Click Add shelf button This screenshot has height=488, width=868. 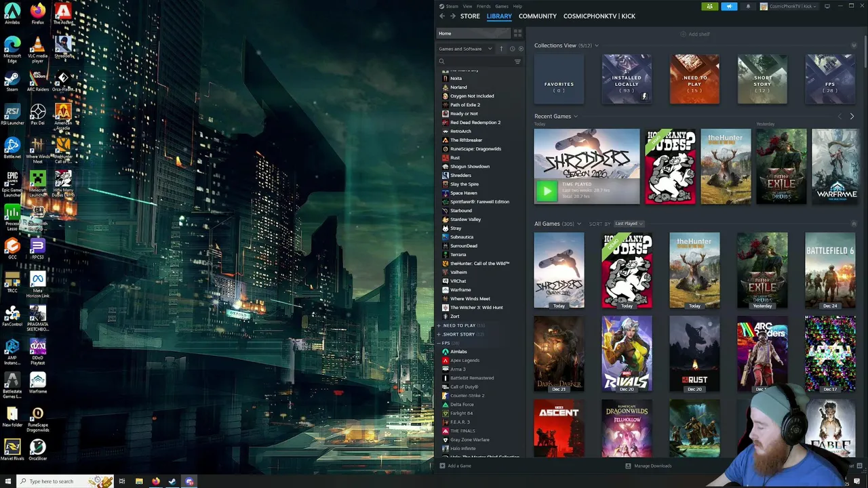coord(695,34)
